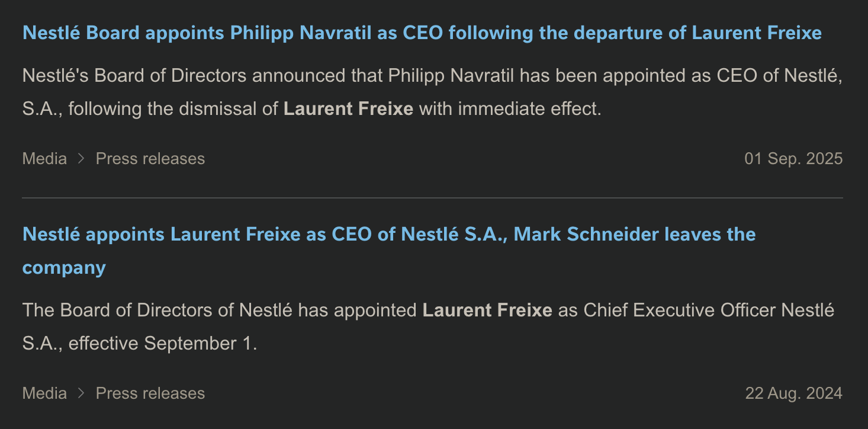
Task: Click the Media breadcrumb under the second article
Action: (44, 393)
